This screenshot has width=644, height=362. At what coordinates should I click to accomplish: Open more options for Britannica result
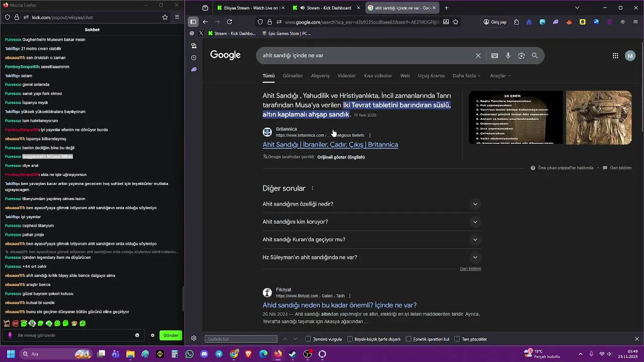coord(370,135)
